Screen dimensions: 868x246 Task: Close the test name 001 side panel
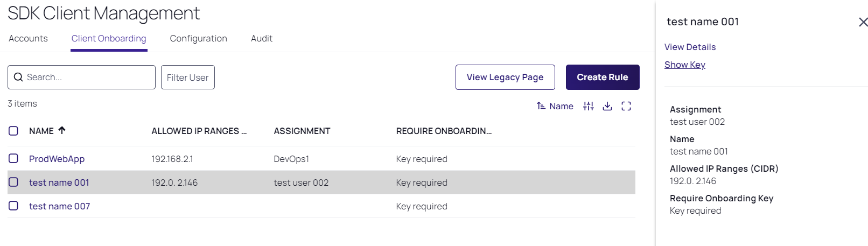pos(863,22)
